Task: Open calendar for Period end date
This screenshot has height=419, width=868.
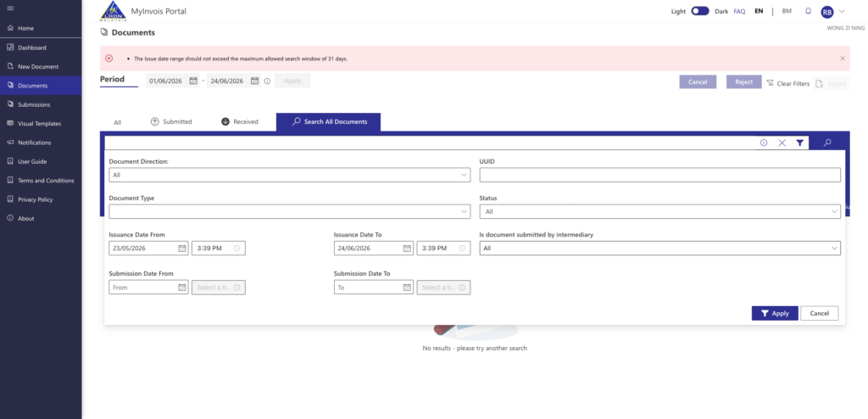Action: point(254,81)
